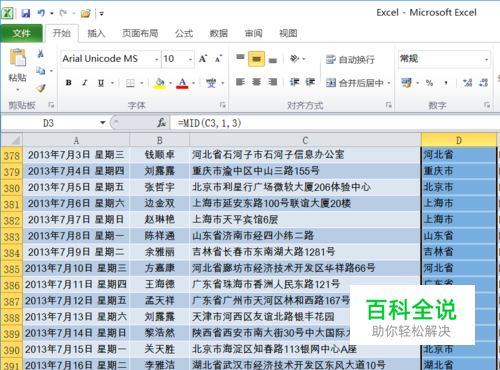Screen dimensions: 500x370
Task: Select the row 384 header
Action: [12, 253]
